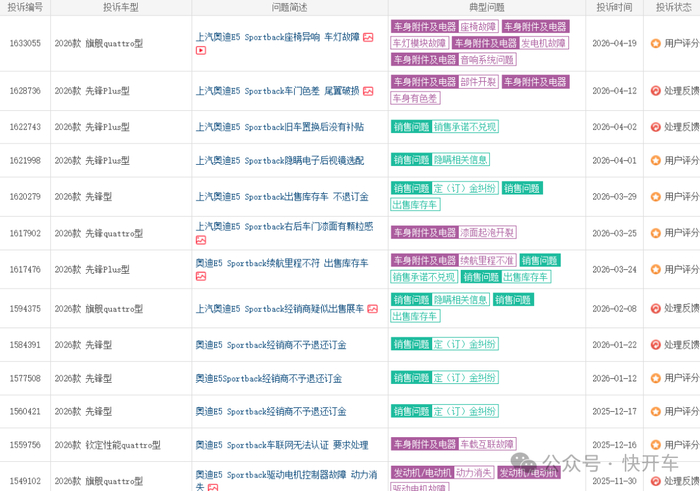Viewport: 700px width, 491px height.
Task: Click the 典型问题 column header
Action: click(x=487, y=7)
